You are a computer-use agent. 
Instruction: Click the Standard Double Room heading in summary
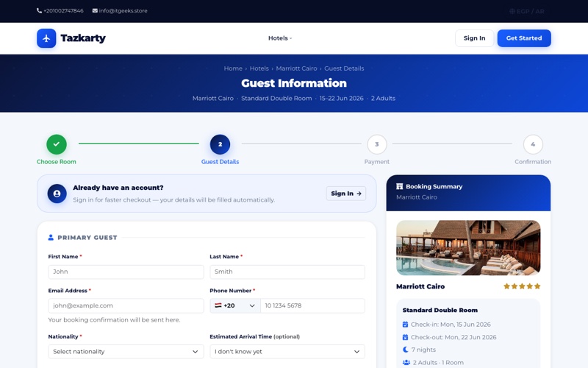pyautogui.click(x=440, y=310)
